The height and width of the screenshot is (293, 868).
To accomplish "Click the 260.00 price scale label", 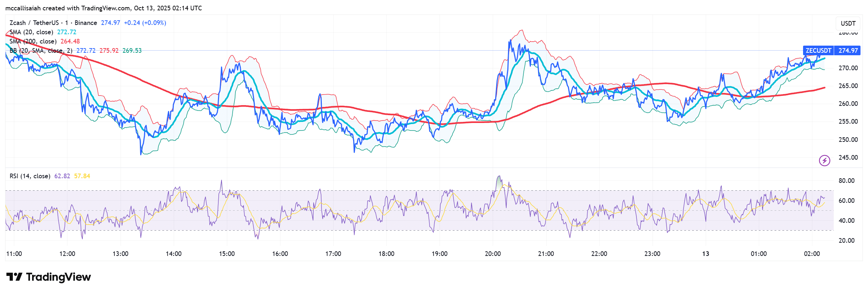I will (848, 104).
